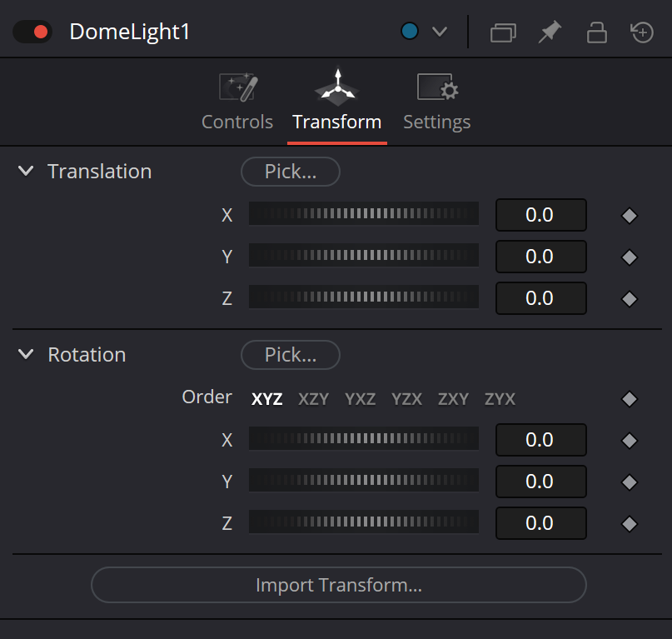Screen dimensions: 672x639
Task: Select ZXY rotation order
Action: point(454,399)
